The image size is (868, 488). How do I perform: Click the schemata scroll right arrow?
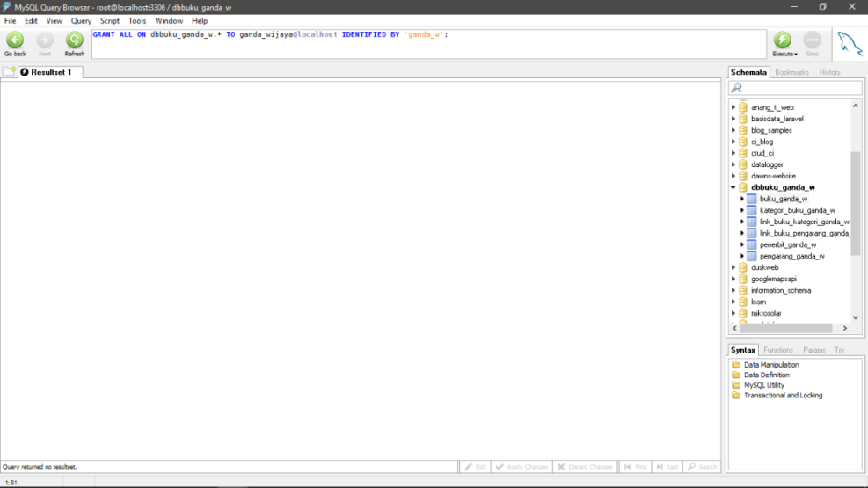845,328
